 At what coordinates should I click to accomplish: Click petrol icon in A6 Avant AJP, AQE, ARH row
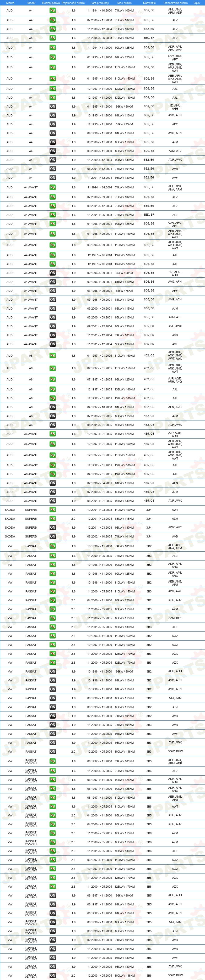pos(53,434)
